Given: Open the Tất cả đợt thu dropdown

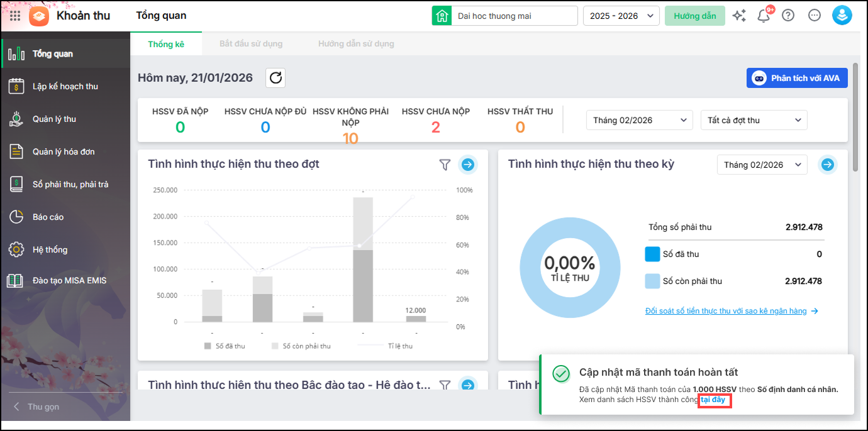Looking at the screenshot, I should pos(754,120).
